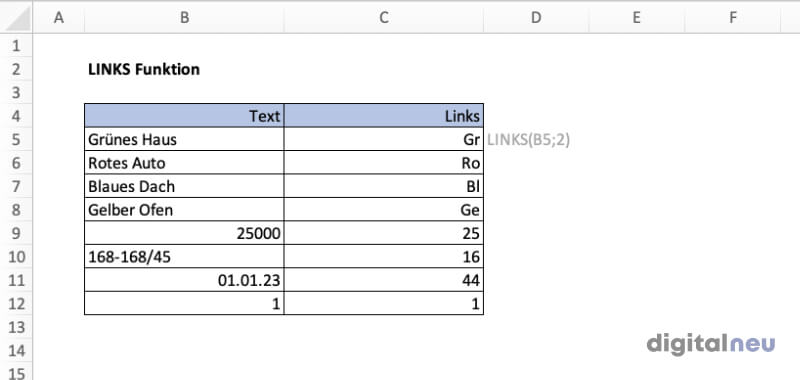The width and height of the screenshot is (800, 380).
Task: Select row 12 header
Action: (16, 303)
